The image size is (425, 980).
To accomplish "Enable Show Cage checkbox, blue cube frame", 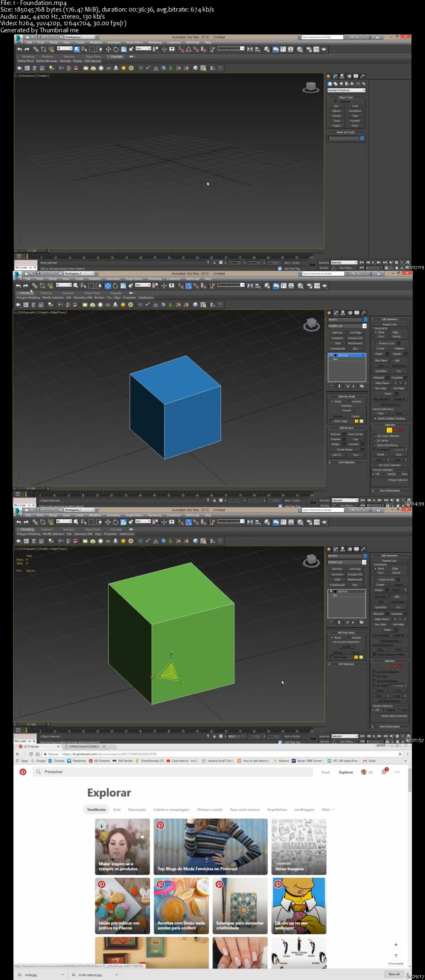I will point(332,421).
